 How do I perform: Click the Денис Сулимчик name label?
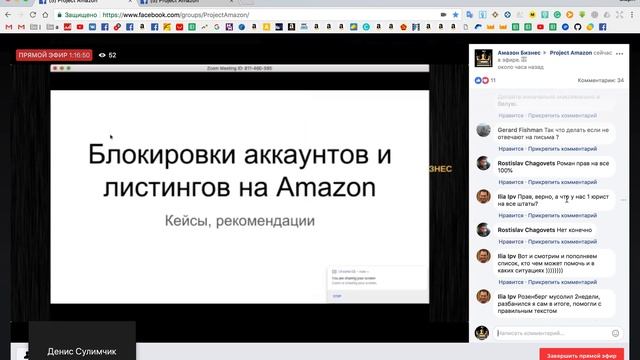click(x=82, y=351)
